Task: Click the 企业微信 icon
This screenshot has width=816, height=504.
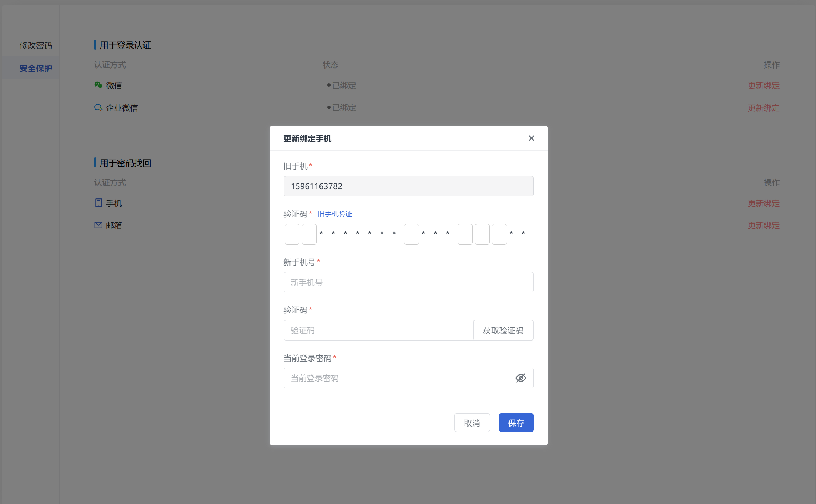Action: [x=98, y=107]
